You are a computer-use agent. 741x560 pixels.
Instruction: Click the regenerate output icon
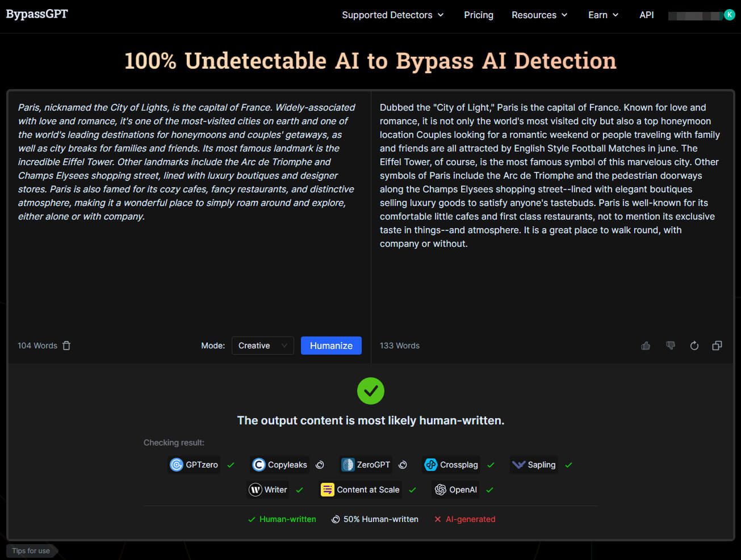click(x=694, y=346)
